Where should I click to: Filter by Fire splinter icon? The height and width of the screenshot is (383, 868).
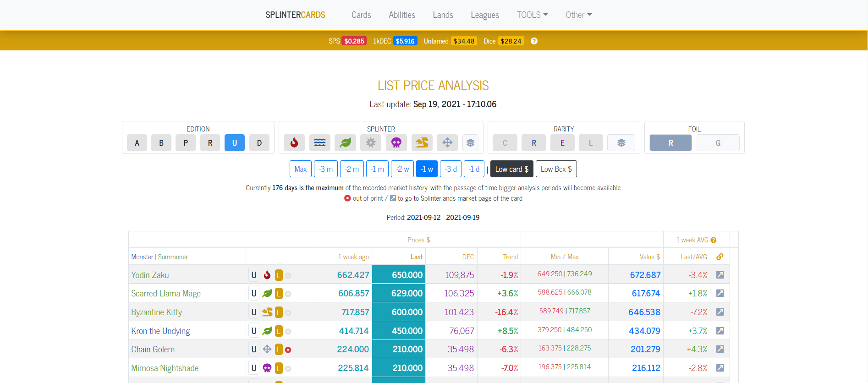[x=294, y=143]
